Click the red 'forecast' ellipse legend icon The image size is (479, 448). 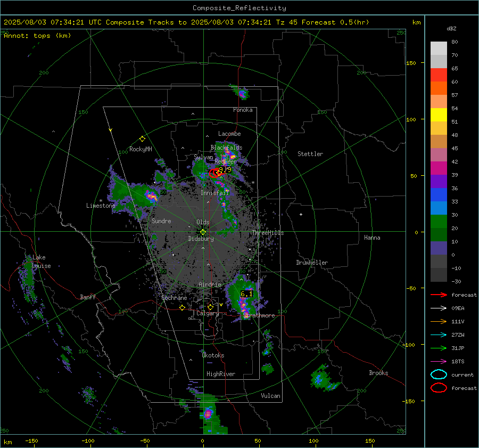click(439, 388)
